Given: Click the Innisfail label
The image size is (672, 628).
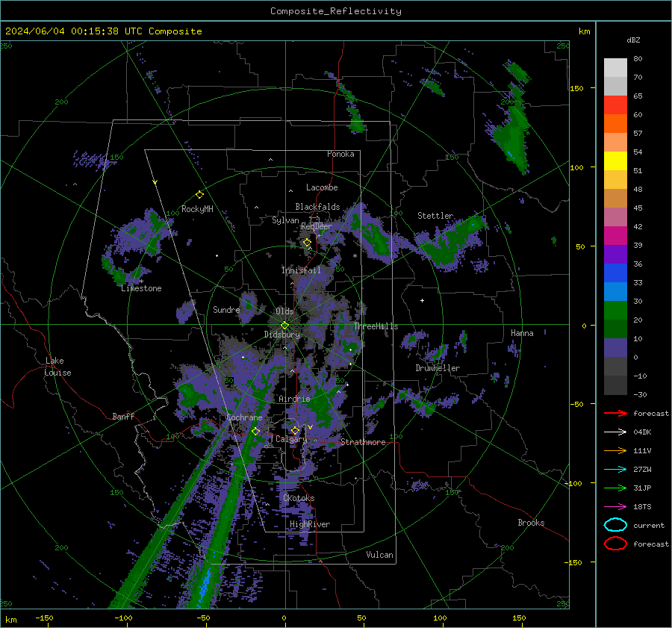Looking at the screenshot, I should [301, 270].
